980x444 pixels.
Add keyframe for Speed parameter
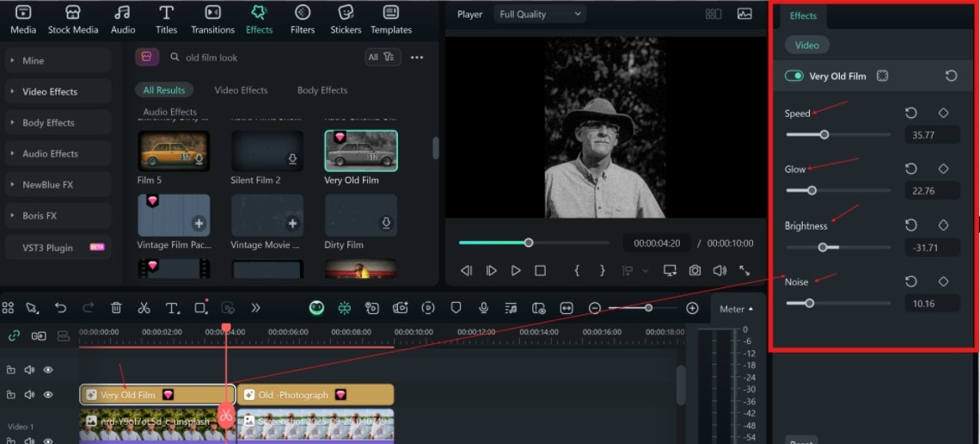click(944, 113)
